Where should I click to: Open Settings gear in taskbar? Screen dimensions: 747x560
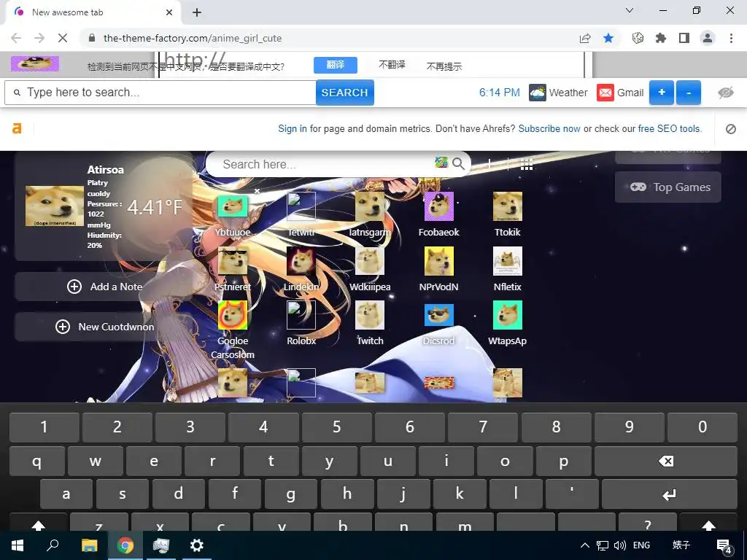coord(196,545)
